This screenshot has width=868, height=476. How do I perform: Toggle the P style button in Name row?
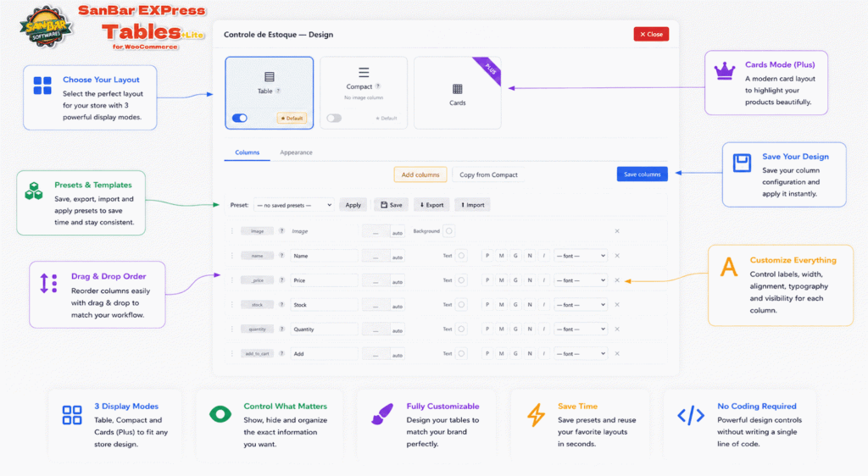(487, 256)
